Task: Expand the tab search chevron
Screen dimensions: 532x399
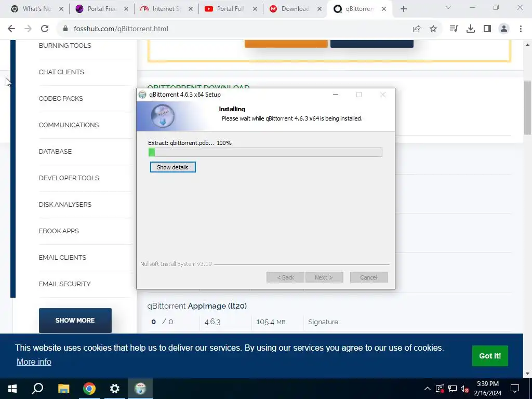Action: click(x=448, y=7)
